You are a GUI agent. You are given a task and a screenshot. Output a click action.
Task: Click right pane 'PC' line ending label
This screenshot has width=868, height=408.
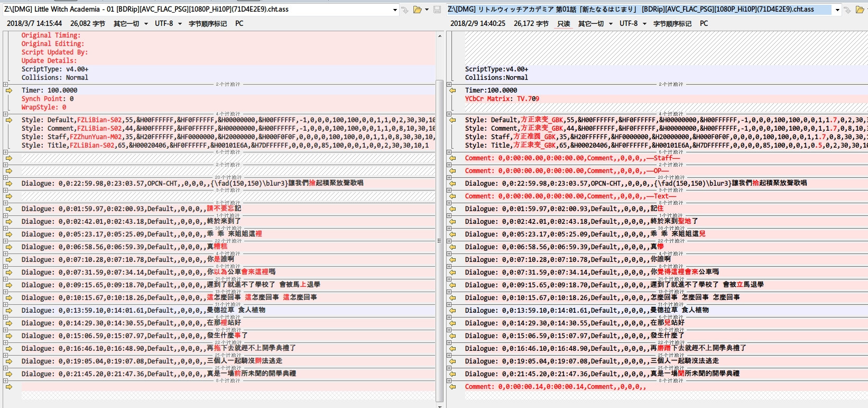[x=704, y=24]
